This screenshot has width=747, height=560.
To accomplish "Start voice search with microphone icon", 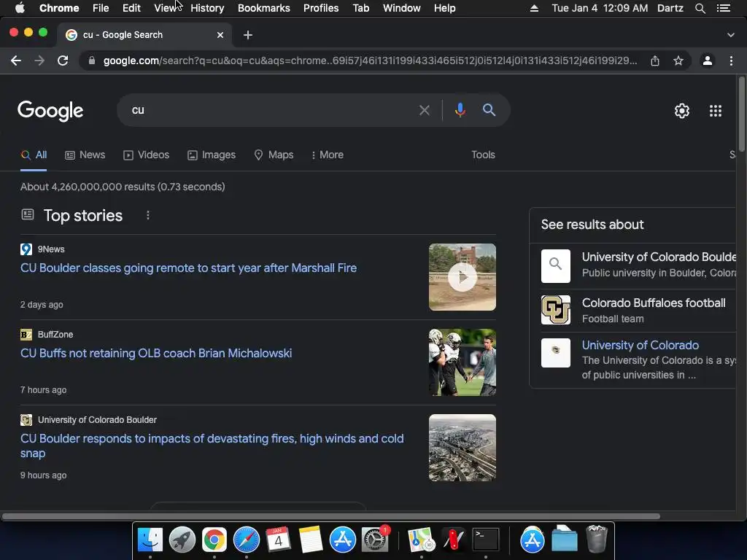I will 460,110.
